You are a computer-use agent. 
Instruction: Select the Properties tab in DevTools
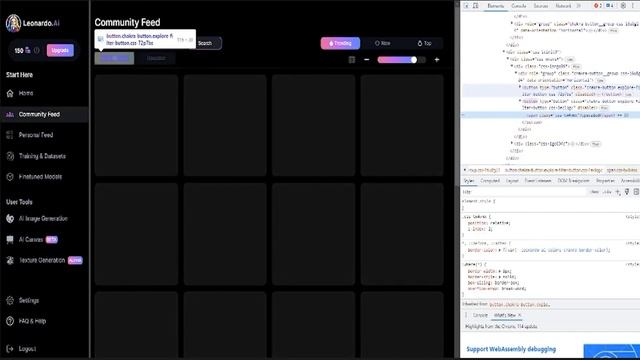605,180
